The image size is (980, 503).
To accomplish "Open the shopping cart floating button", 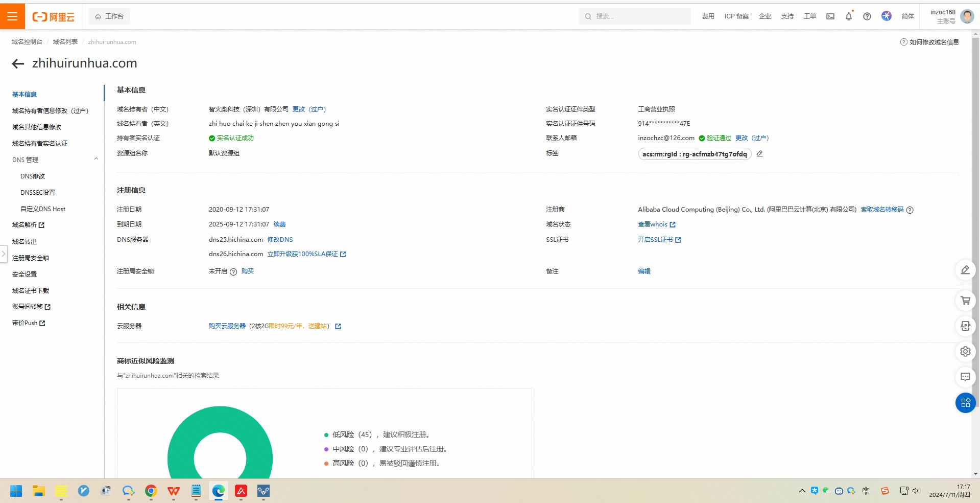I will 965,301.
